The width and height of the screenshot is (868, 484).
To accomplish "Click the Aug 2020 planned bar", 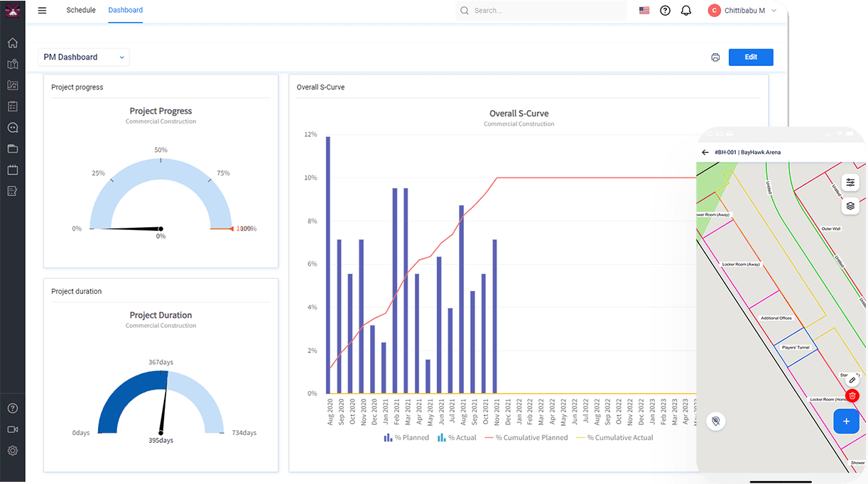I will [x=328, y=265].
